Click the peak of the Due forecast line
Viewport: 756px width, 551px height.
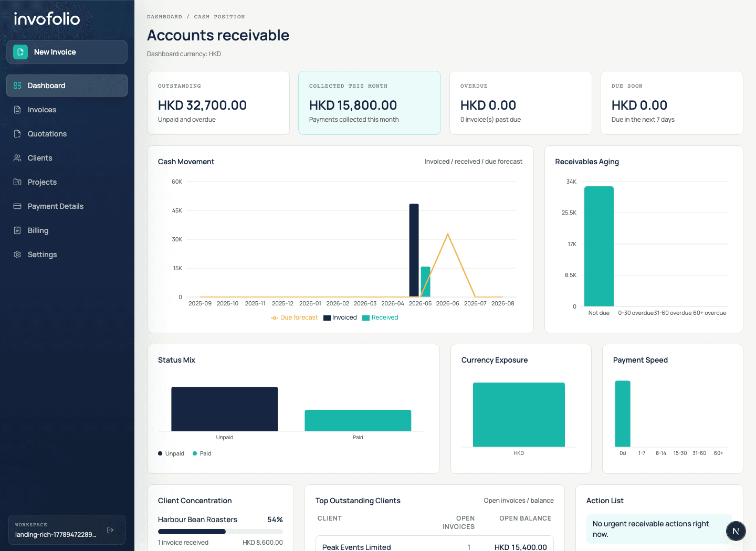[448, 234]
